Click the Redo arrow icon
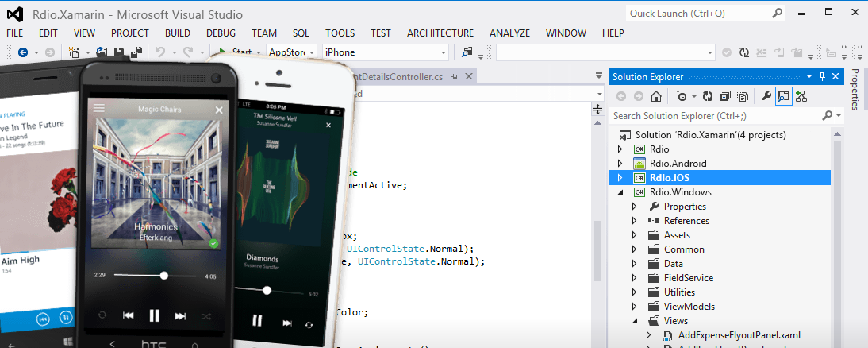Screen dimensions: 868x348 188,52
